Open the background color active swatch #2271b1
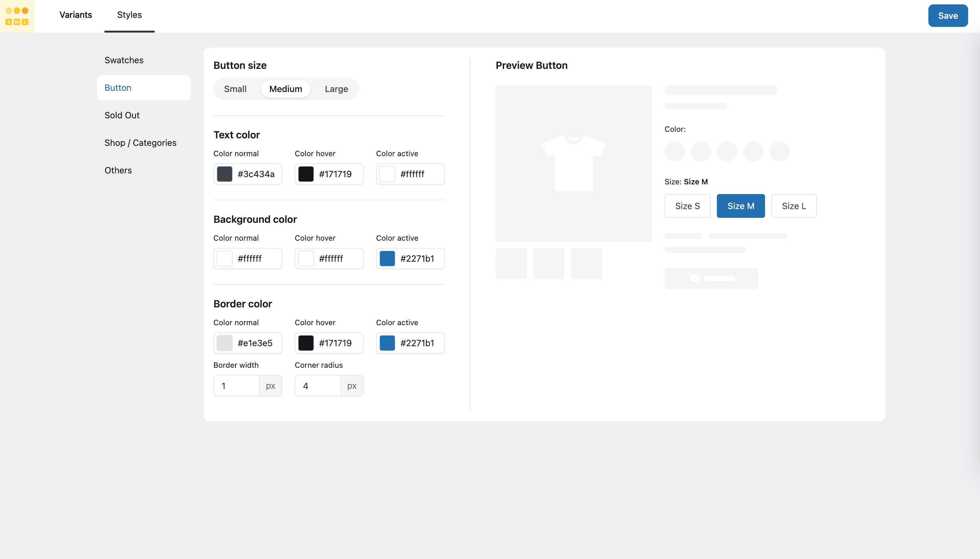Viewport: 980px width, 559px height. tap(387, 259)
